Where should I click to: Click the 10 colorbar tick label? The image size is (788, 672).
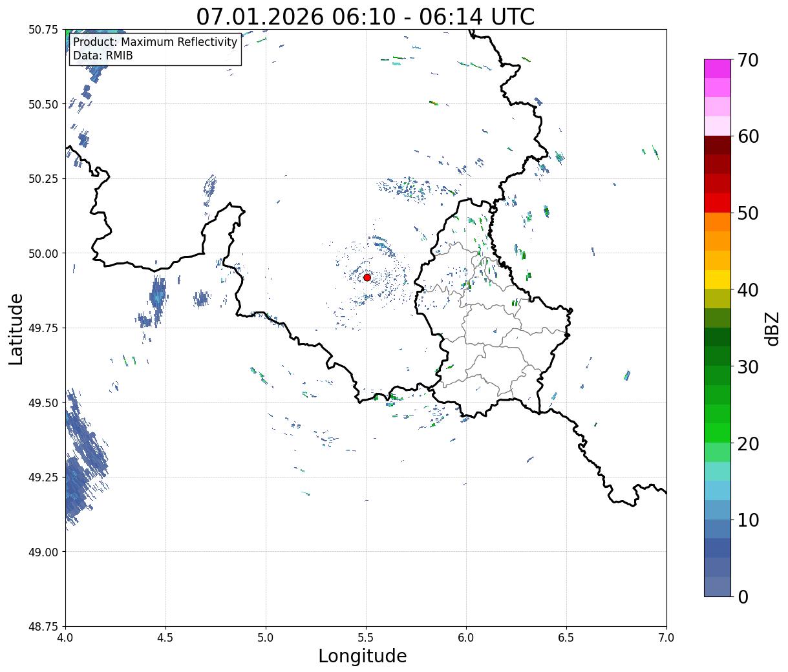748,520
